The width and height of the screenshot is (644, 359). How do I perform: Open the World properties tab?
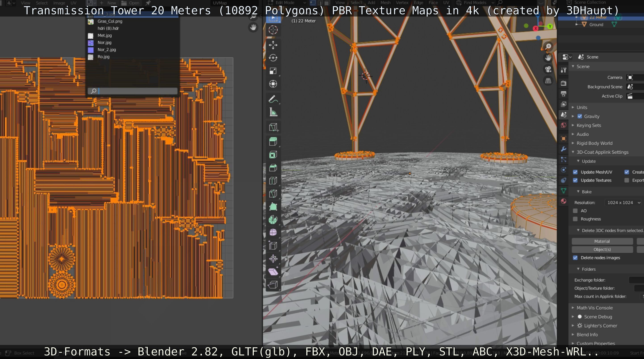(x=564, y=125)
